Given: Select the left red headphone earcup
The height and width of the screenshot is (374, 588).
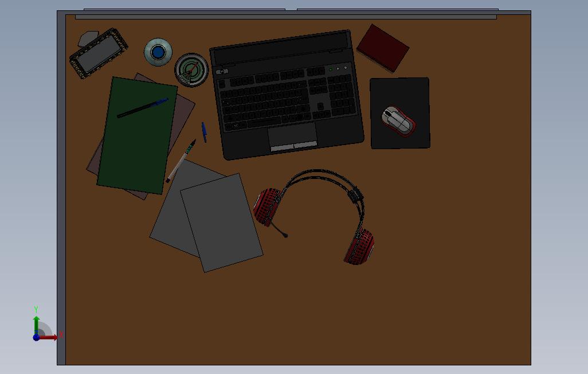Looking at the screenshot, I should tap(267, 207).
